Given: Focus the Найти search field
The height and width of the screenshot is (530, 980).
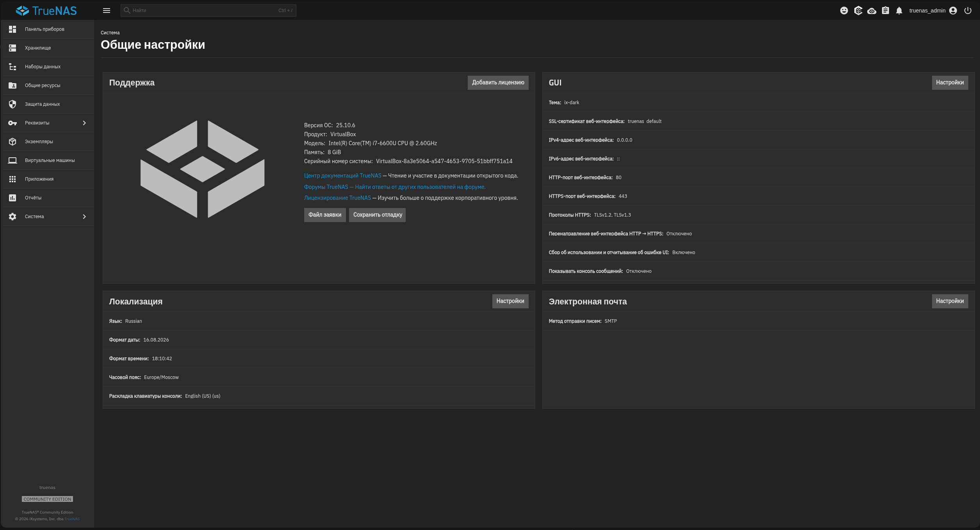Looking at the screenshot, I should (x=208, y=11).
